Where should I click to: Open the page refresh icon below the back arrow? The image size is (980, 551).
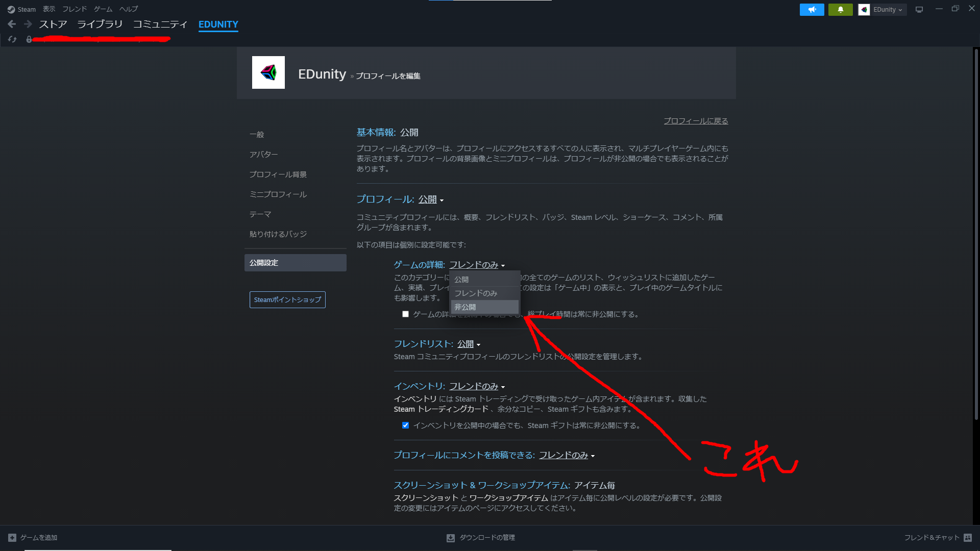(x=12, y=39)
